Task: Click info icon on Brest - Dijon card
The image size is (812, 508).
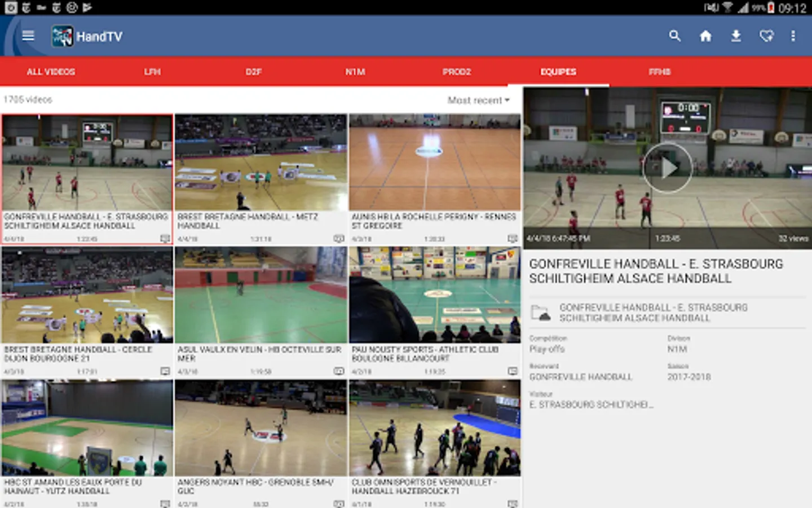Action: coord(165,371)
